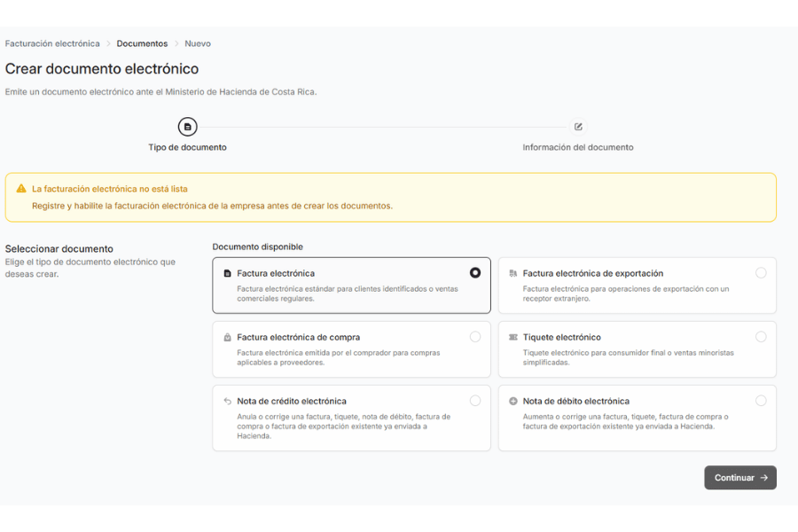The image size is (798, 532).
Task: Go to Documentos breadcrumb
Action: pyautogui.click(x=142, y=43)
